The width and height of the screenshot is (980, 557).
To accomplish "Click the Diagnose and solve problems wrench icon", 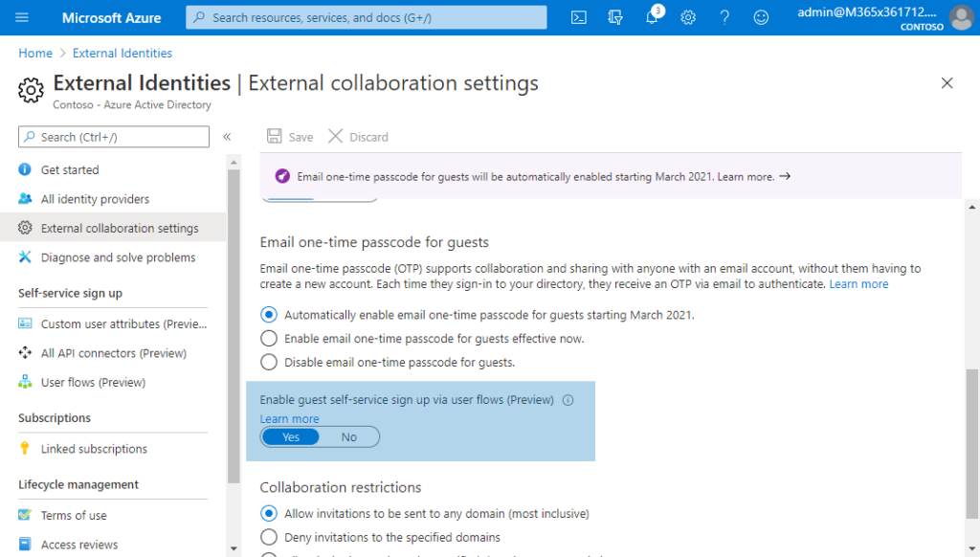I will tap(25, 256).
